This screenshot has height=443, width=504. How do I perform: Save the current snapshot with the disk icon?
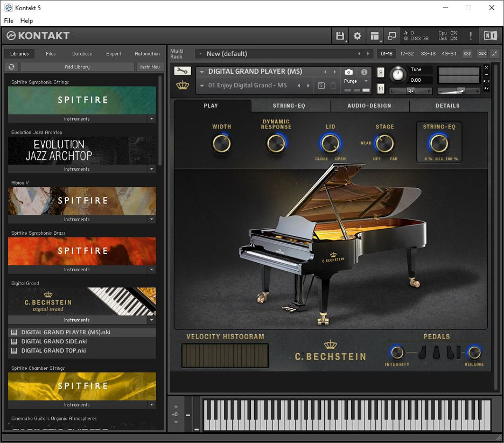(x=321, y=86)
